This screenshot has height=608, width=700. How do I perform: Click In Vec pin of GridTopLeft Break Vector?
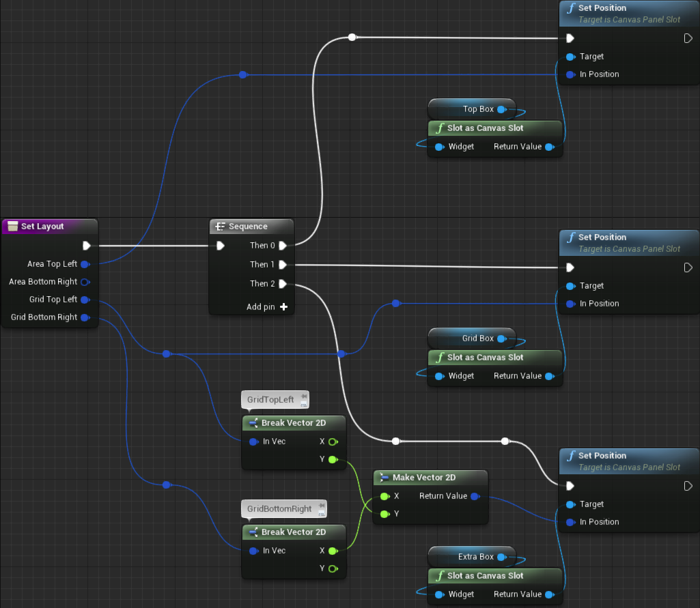253,442
